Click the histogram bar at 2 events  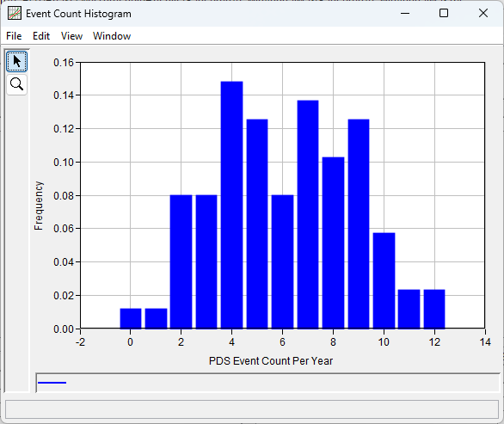point(181,261)
